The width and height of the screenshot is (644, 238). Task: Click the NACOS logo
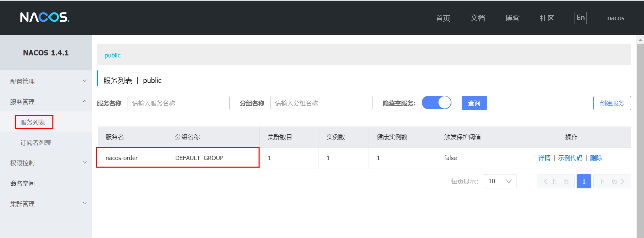(x=45, y=17)
